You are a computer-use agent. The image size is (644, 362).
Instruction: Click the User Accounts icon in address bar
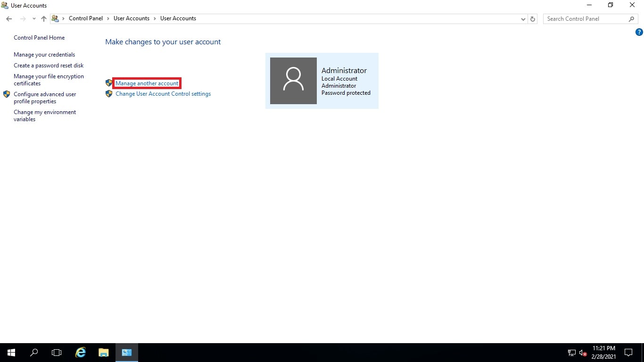[55, 19]
